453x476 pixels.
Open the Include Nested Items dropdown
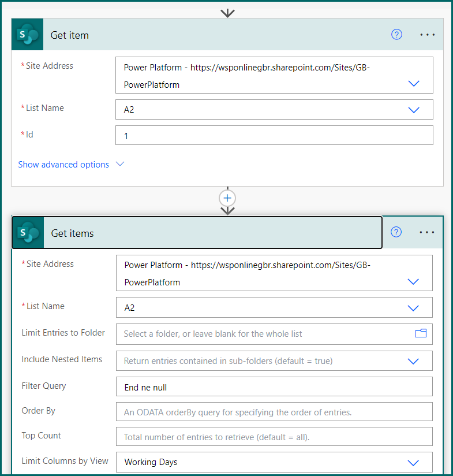tap(413, 361)
